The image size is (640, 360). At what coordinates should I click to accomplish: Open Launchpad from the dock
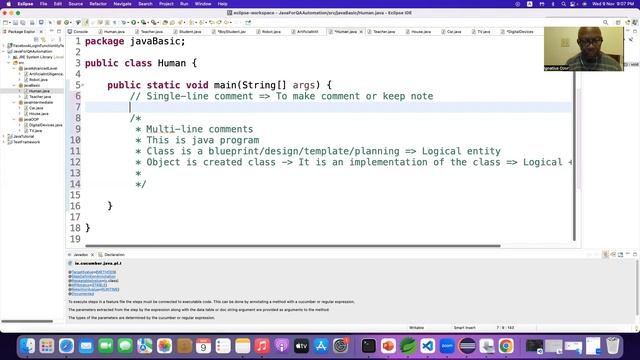[47, 346]
